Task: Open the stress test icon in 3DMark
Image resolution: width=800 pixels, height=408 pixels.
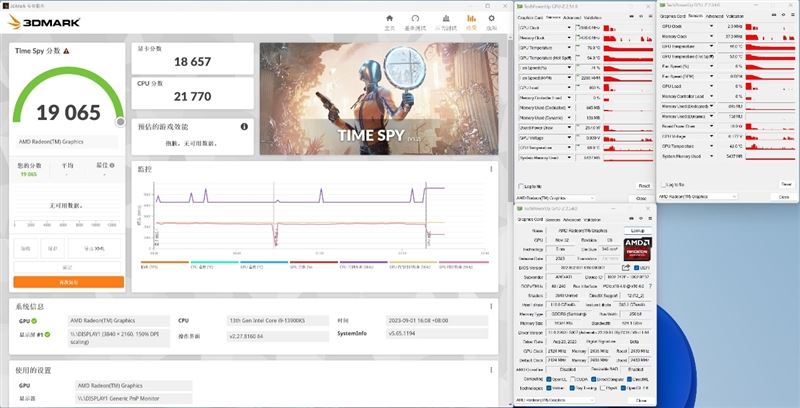Action: click(x=446, y=18)
